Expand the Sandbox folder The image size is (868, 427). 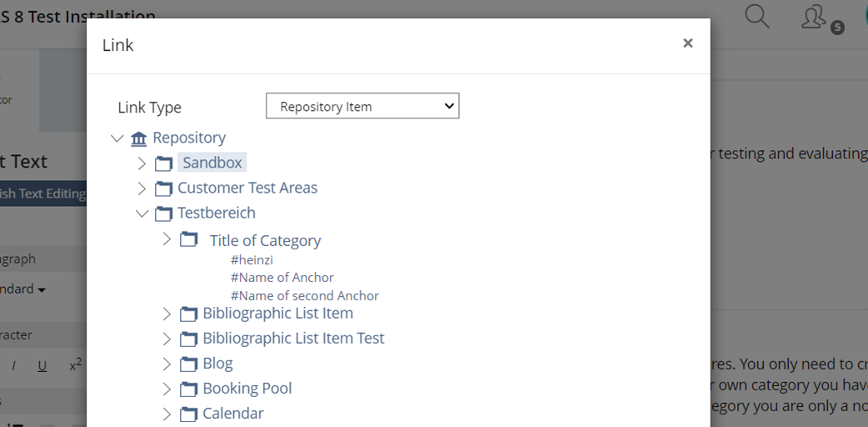pyautogui.click(x=142, y=163)
